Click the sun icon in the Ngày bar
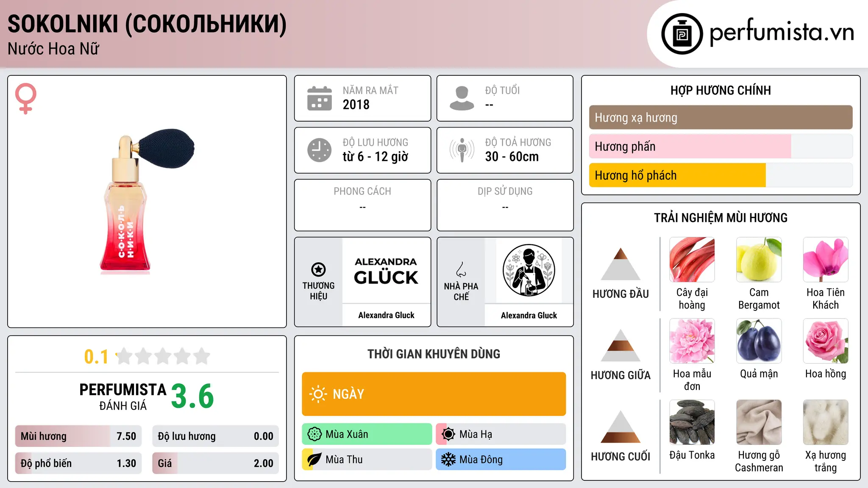 (x=318, y=394)
